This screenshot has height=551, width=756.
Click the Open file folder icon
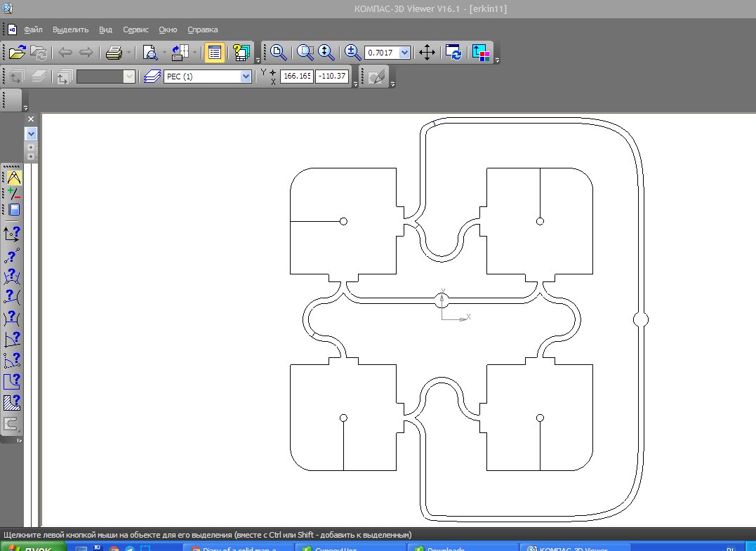[18, 53]
